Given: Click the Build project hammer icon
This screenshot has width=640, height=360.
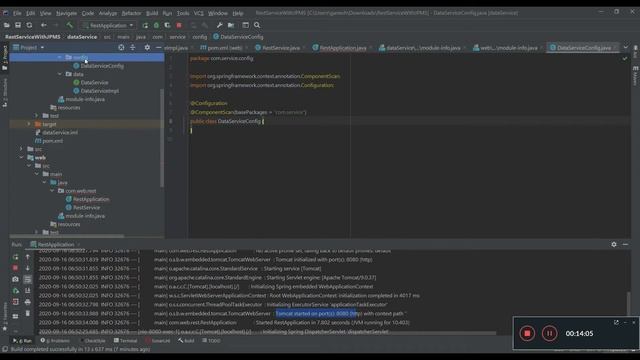Looking at the screenshot, I should point(69,25).
